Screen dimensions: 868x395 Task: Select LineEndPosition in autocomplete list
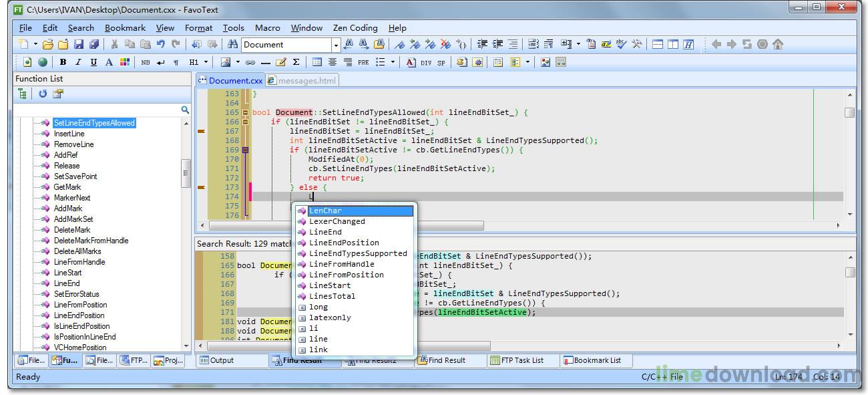click(x=344, y=243)
